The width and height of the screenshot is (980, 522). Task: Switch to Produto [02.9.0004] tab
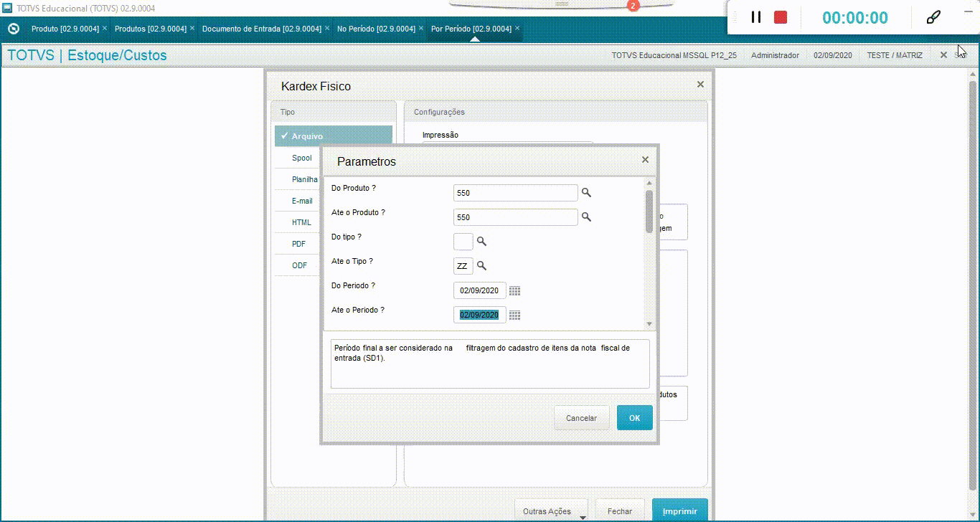[x=65, y=29]
